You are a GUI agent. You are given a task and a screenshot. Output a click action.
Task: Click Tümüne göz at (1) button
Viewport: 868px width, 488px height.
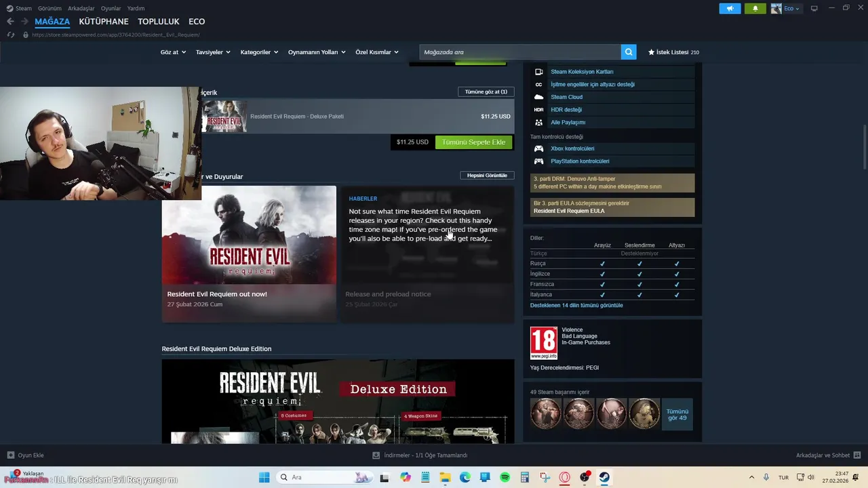point(486,91)
